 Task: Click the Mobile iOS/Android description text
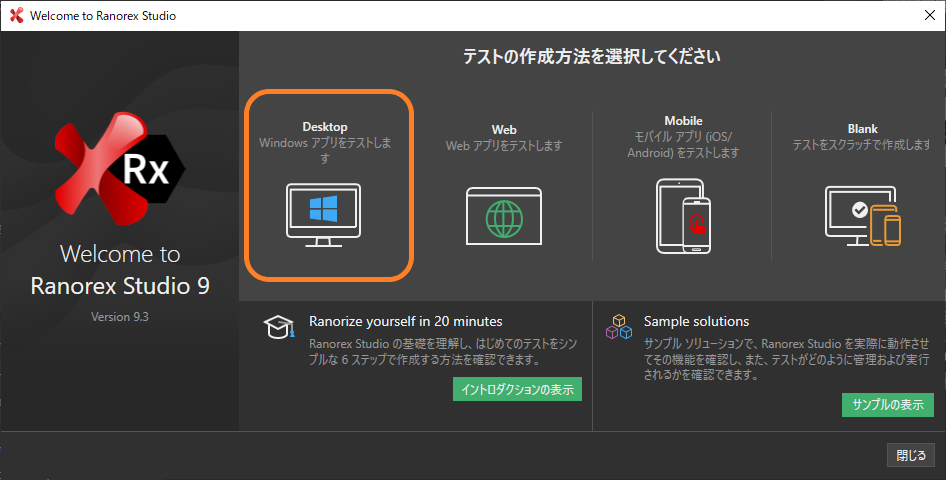click(683, 145)
